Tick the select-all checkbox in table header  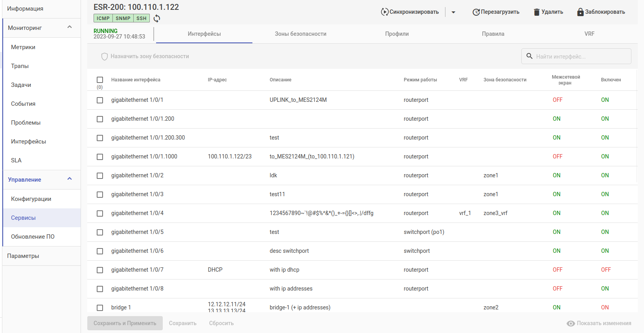(100, 80)
